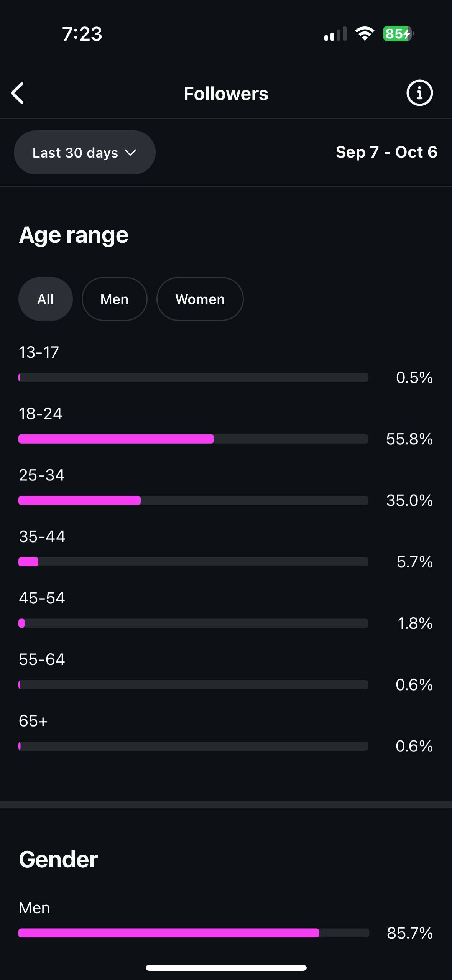Select the All age filter
The width and height of the screenshot is (452, 980).
46,299
